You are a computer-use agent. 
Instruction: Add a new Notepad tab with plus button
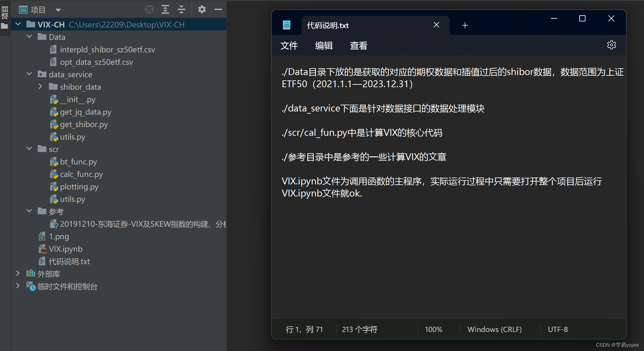point(465,25)
